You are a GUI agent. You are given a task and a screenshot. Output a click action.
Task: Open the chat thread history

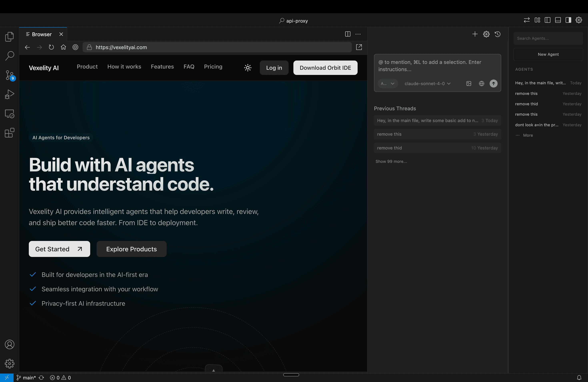tap(498, 34)
